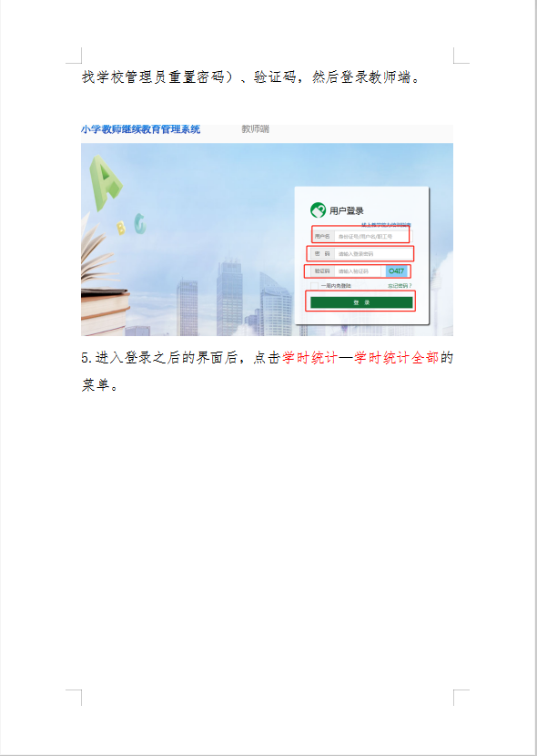Click the 用户登录 heading text
The image size is (537, 756).
[346, 210]
